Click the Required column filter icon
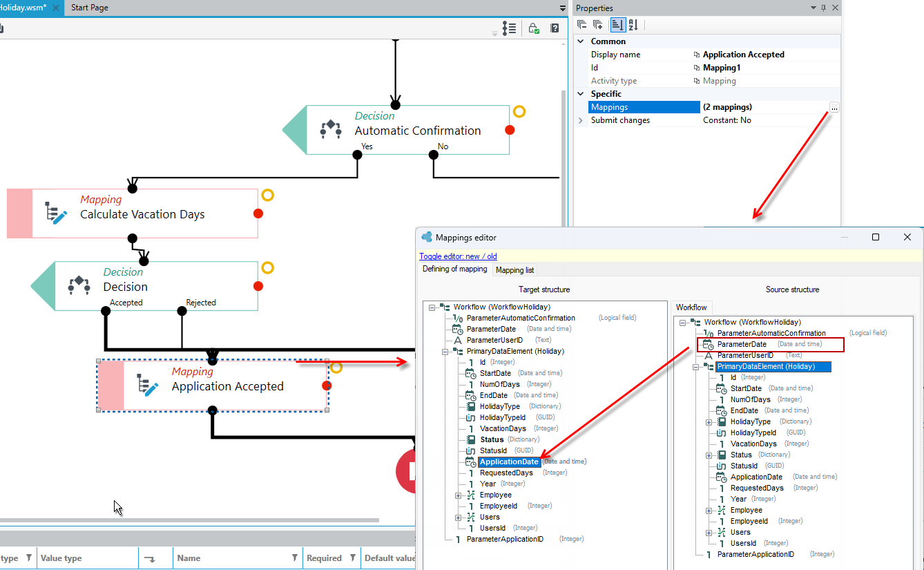The image size is (924, 570). click(352, 558)
